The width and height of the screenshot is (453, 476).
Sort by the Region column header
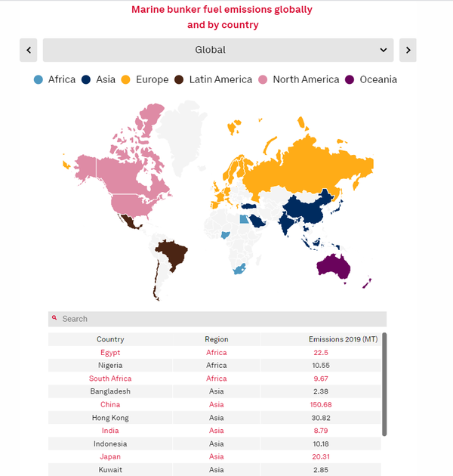(216, 339)
